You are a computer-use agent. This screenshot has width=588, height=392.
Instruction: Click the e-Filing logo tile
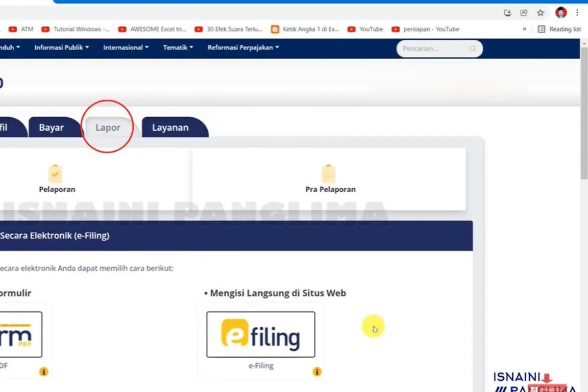point(261,335)
